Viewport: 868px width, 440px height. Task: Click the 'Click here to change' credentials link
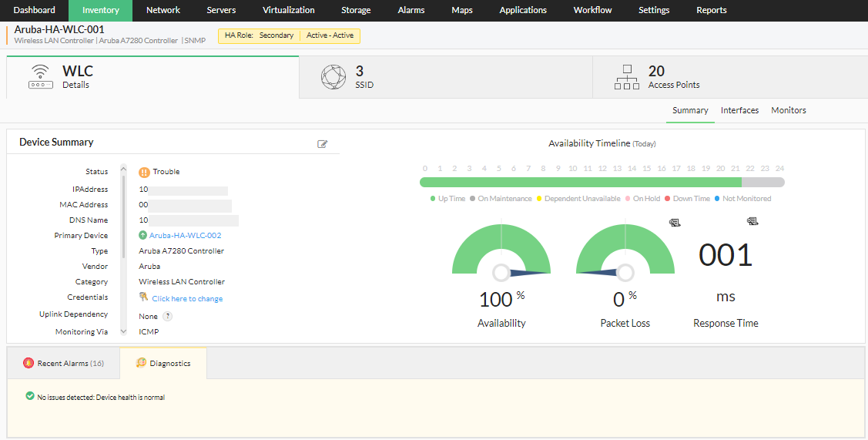(187, 299)
